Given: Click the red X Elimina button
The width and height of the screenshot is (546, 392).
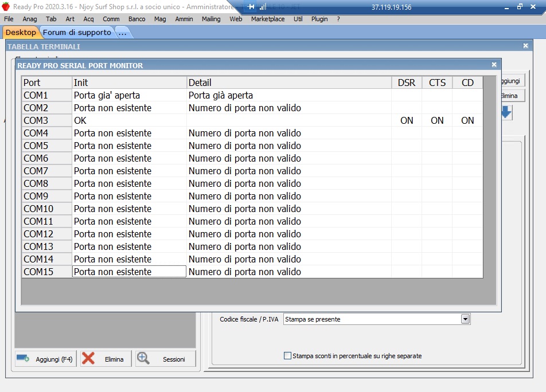Looking at the screenshot, I should [106, 359].
